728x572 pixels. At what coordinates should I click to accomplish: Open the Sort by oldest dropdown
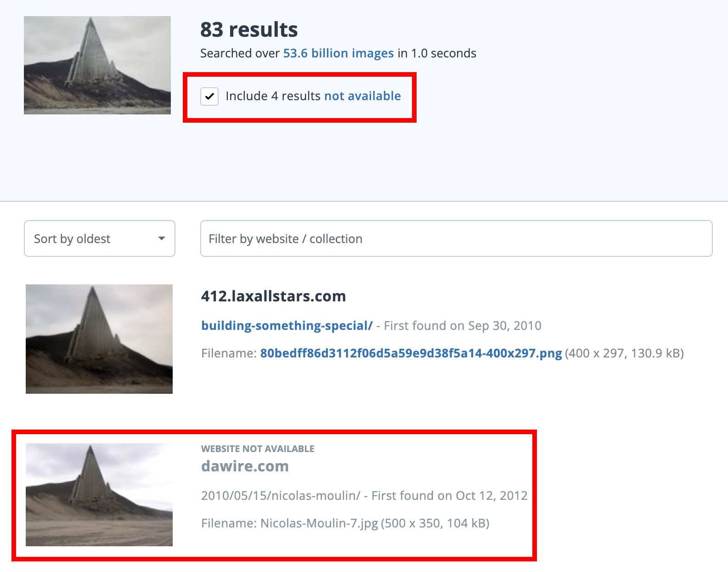(x=100, y=238)
